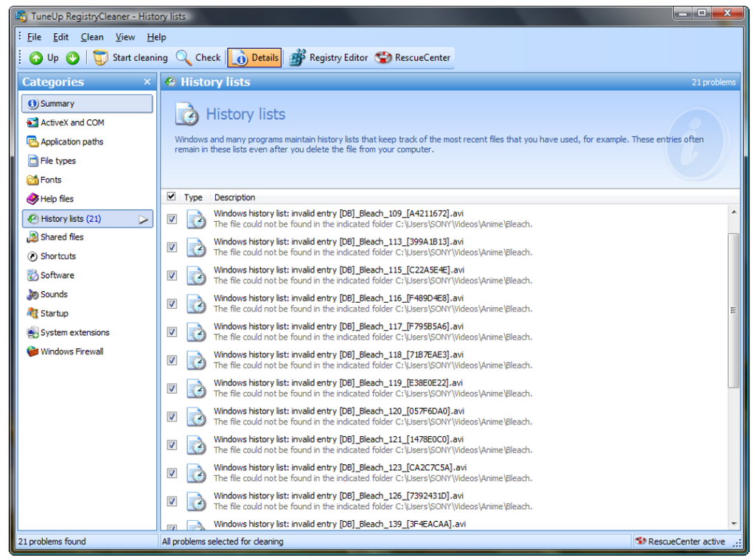Toggle the select-all checkbox in list header
Screen dimensions: 754x560
tap(171, 196)
